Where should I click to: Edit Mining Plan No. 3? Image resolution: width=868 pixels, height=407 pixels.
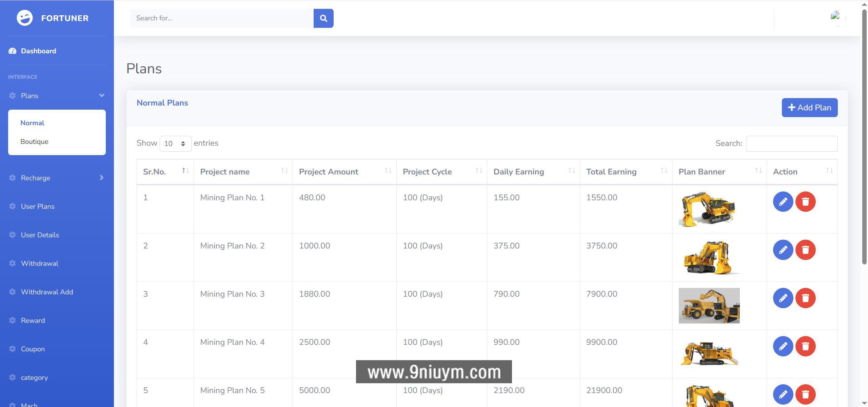point(783,298)
